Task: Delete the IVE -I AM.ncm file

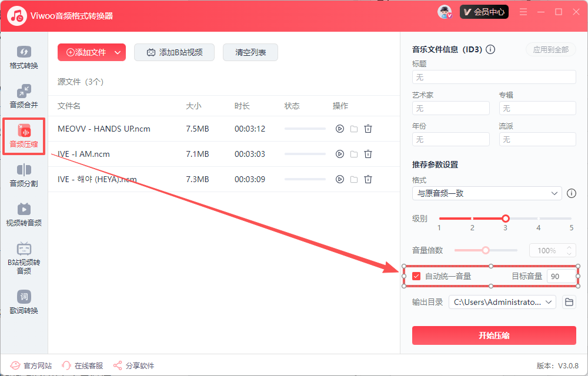Action: click(368, 154)
